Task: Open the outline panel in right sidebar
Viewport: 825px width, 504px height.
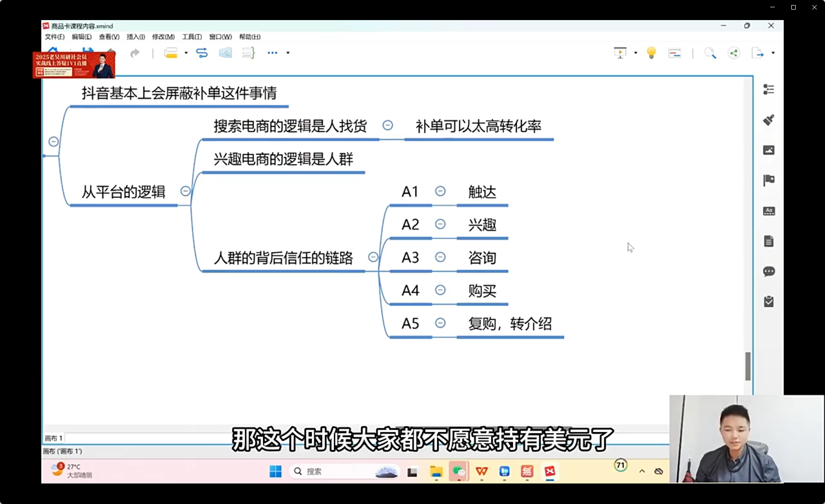Action: pos(768,89)
